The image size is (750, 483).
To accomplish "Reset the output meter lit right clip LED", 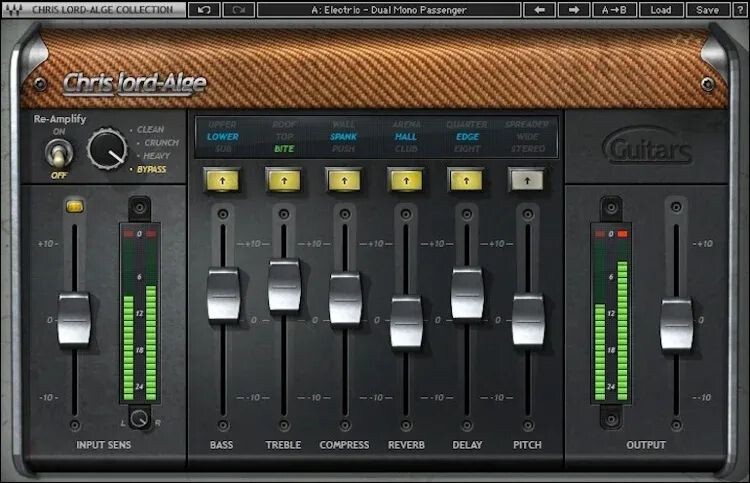I will [622, 234].
